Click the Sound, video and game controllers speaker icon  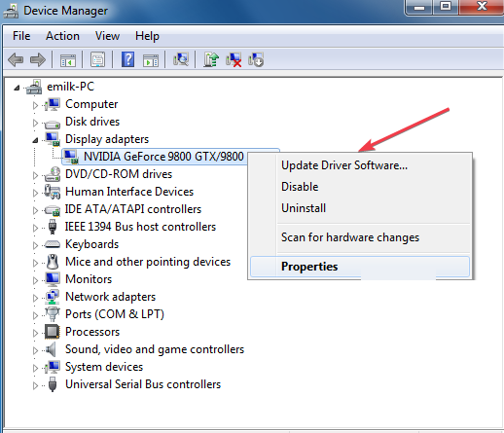tap(52, 349)
